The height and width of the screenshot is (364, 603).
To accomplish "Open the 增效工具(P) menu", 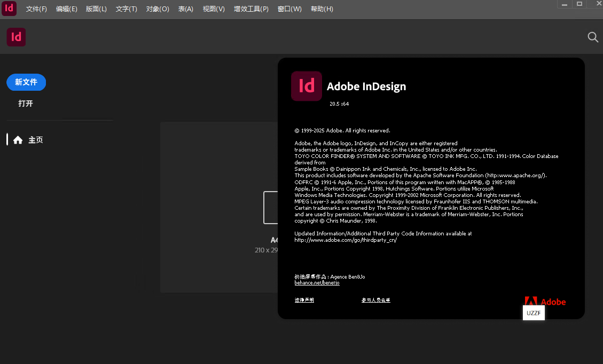I will [251, 9].
